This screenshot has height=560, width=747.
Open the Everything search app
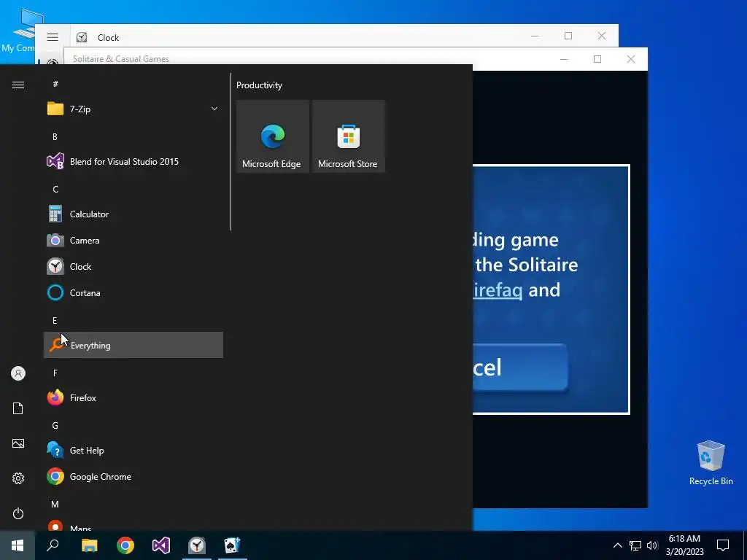pos(133,345)
